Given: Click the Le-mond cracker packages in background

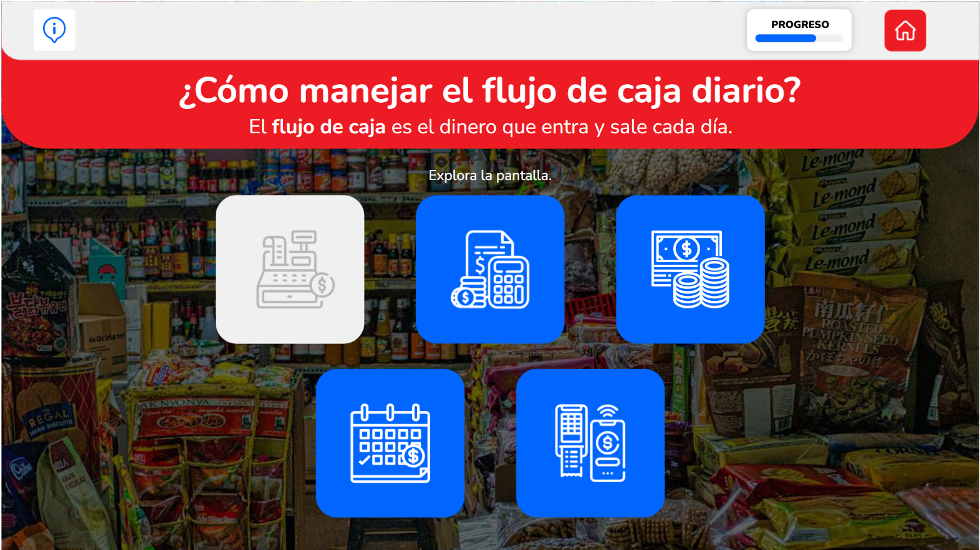Looking at the screenshot, I should pyautogui.click(x=854, y=212).
